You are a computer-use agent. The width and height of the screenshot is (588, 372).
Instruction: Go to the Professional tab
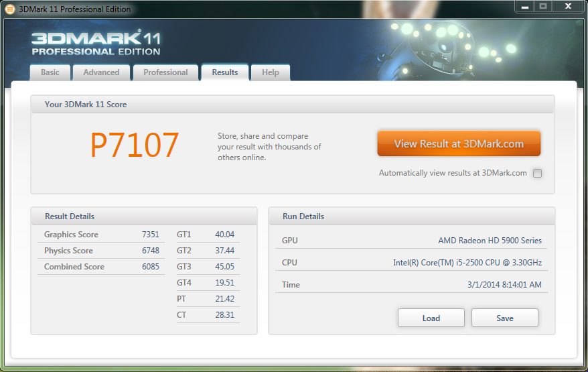[x=165, y=72]
